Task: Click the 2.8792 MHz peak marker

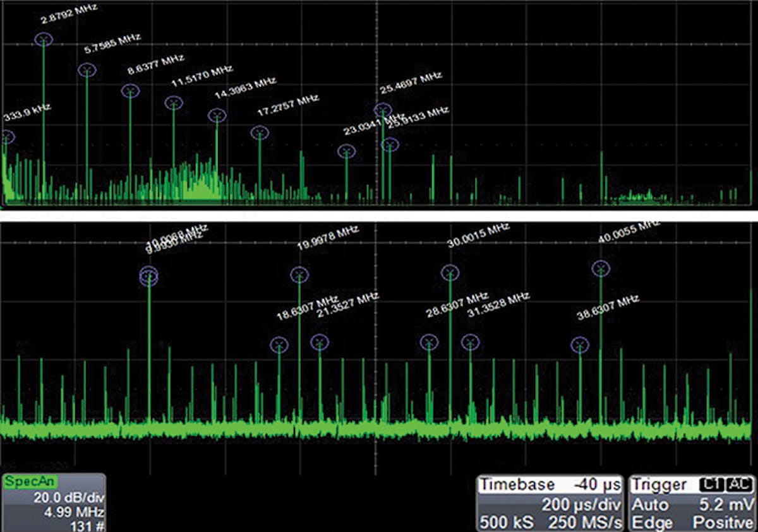Action: point(44,40)
